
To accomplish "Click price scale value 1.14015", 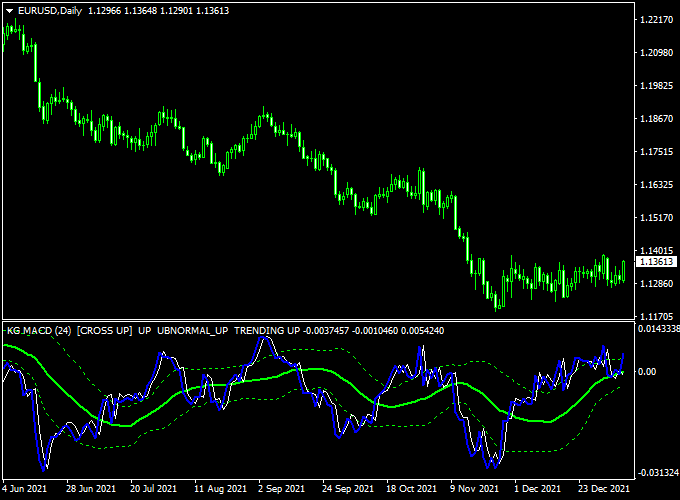I will coord(657,250).
